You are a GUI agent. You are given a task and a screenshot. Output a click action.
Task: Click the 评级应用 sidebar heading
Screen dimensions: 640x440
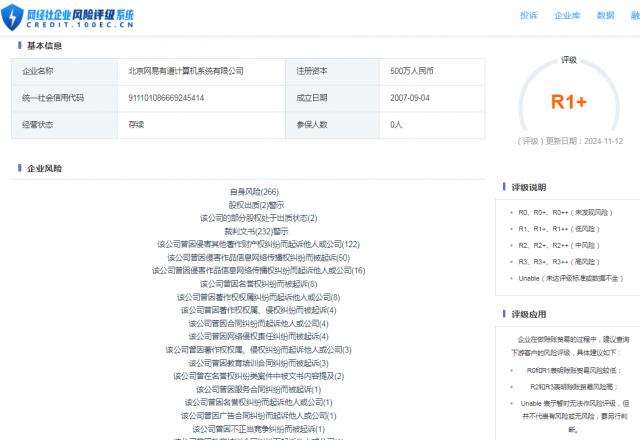pos(530,313)
